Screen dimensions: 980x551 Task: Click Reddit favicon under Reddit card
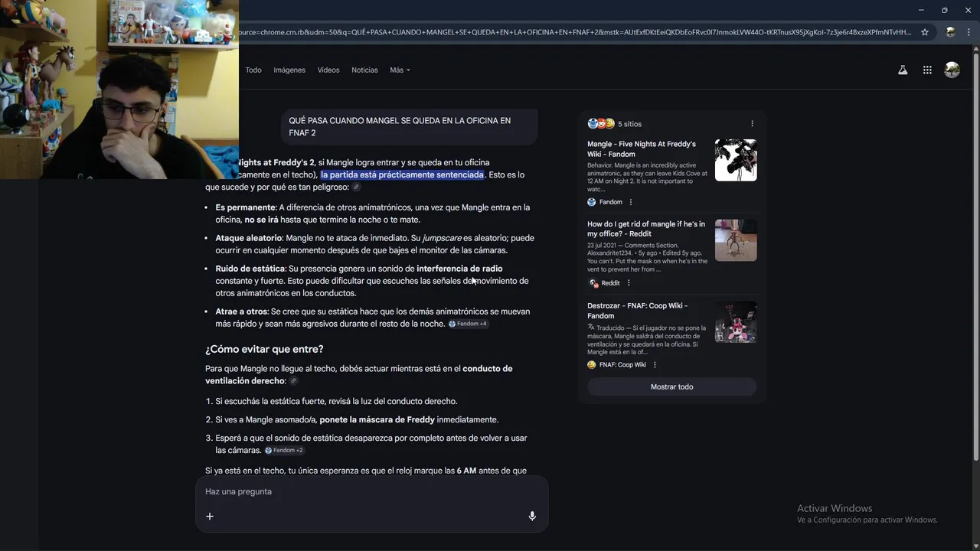[x=593, y=283]
